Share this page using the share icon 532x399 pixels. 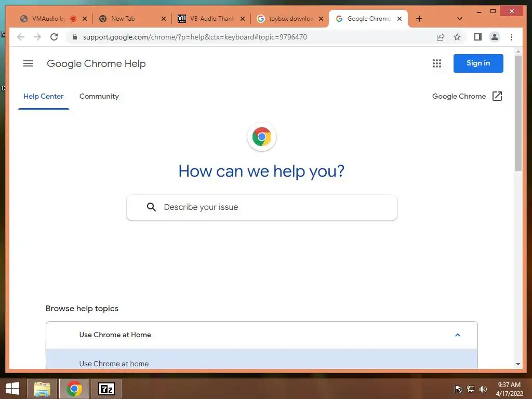pos(441,37)
